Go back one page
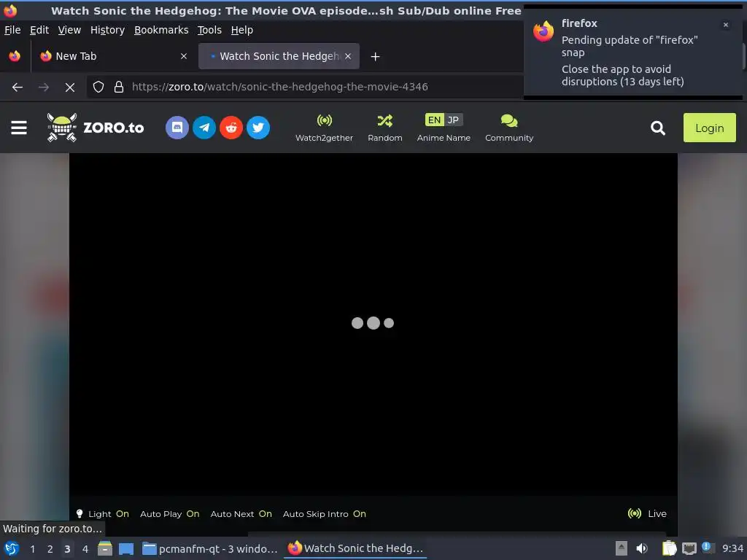747x560 pixels. coord(18,87)
